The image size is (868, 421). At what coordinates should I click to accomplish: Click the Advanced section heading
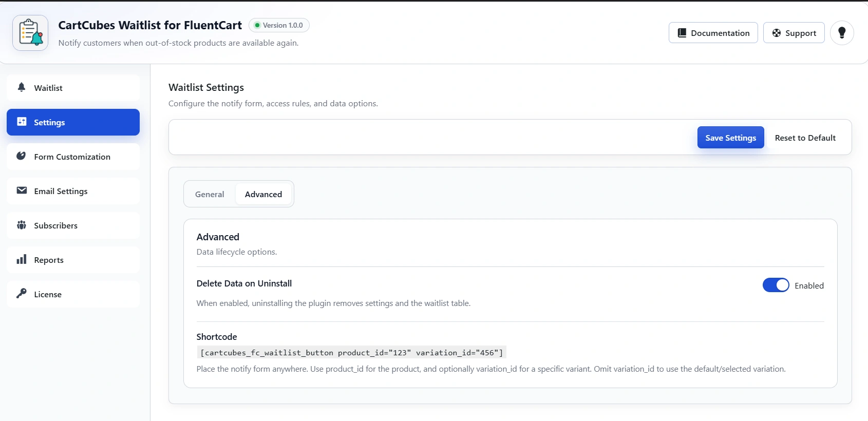(218, 237)
